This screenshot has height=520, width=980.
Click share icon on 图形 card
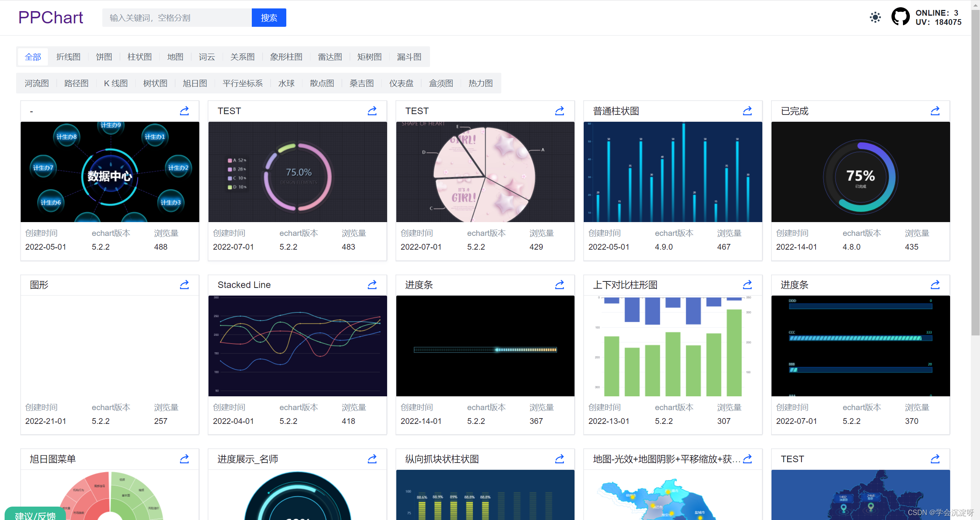pyautogui.click(x=184, y=285)
